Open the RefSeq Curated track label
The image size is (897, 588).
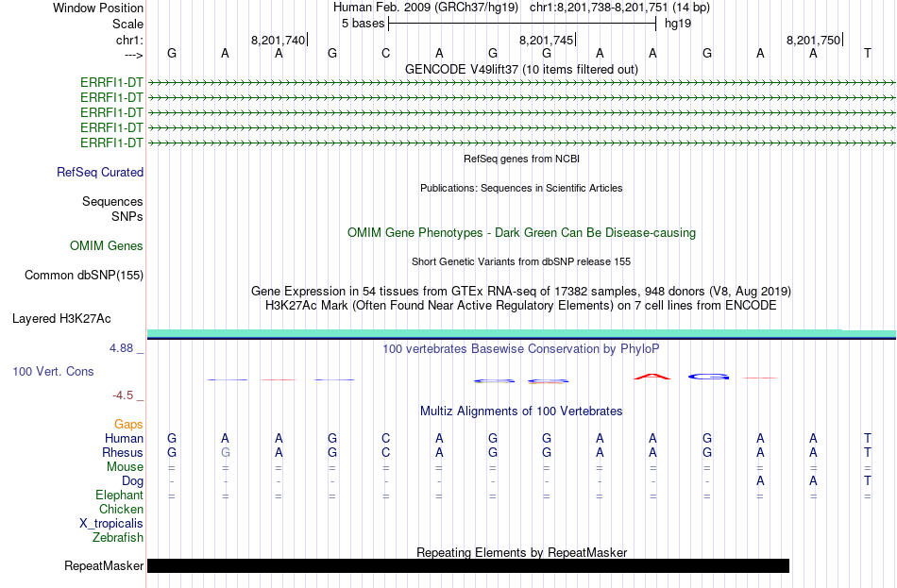click(x=100, y=172)
